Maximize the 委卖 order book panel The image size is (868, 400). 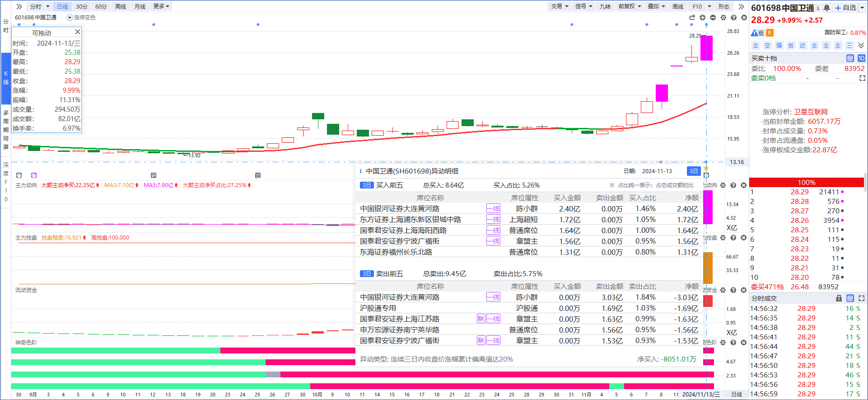[x=862, y=78]
